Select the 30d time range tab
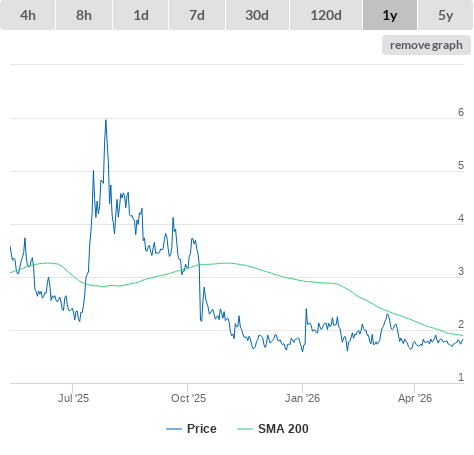474x455 pixels. pos(257,15)
